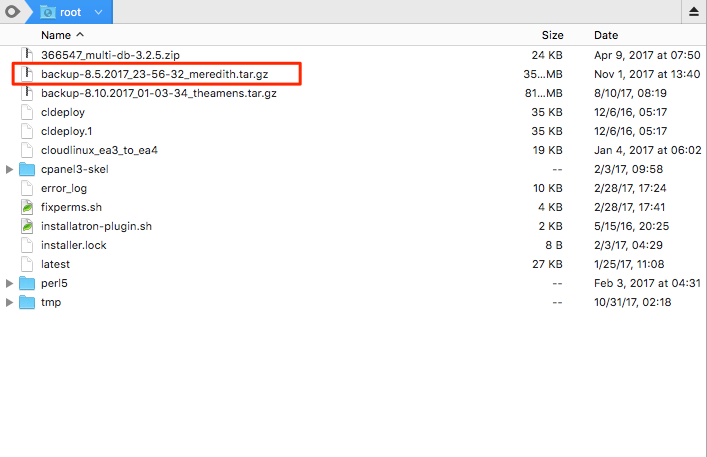
Task: Click the fixperms.sh script icon
Action: click(x=27, y=207)
